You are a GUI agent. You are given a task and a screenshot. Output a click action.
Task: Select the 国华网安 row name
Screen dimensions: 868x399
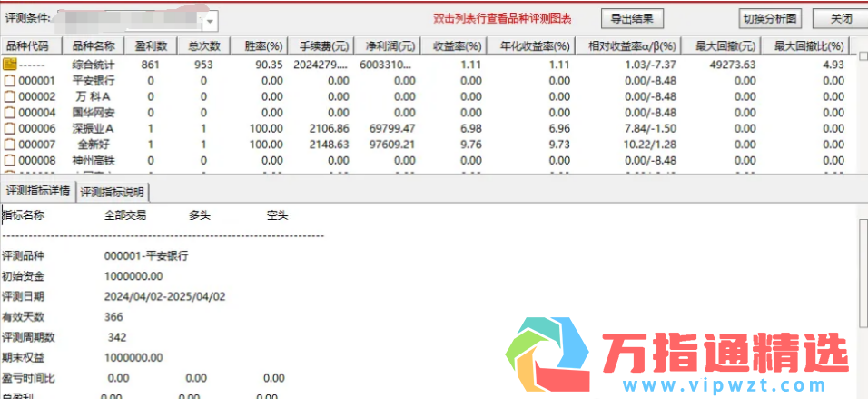[x=94, y=113]
